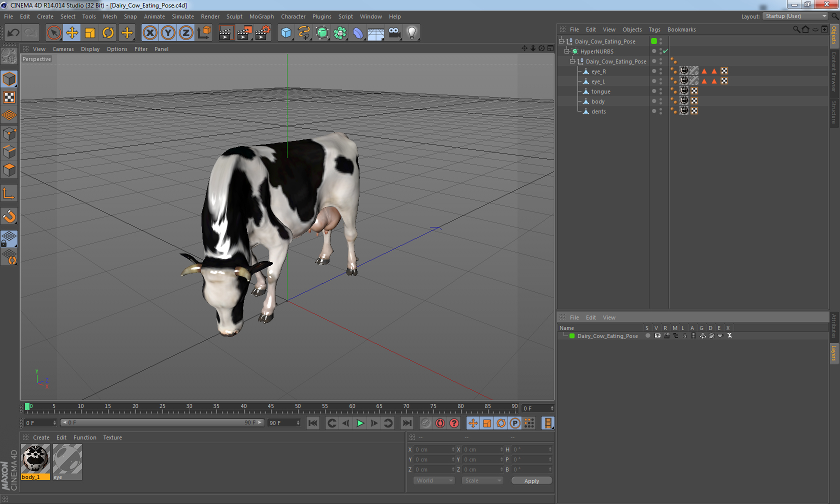Toggle visibility dots for eye_R
The width and height of the screenshot is (840, 504).
(x=660, y=71)
